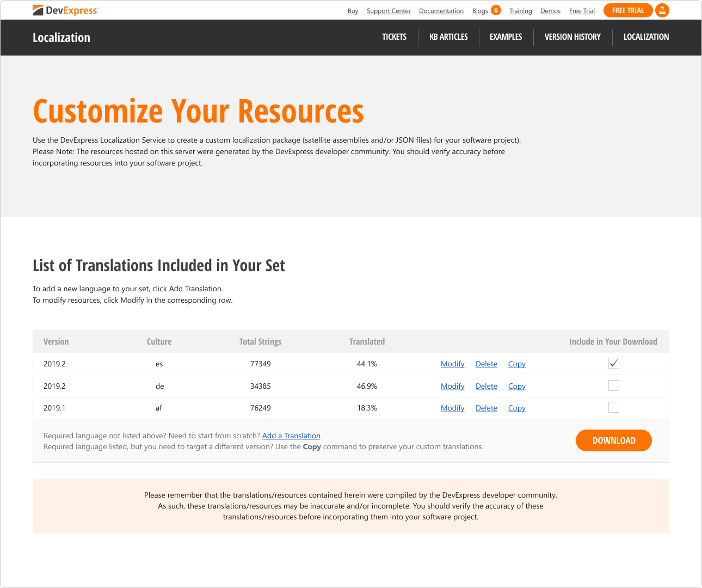
Task: Open the Demos link
Action: pyautogui.click(x=550, y=11)
